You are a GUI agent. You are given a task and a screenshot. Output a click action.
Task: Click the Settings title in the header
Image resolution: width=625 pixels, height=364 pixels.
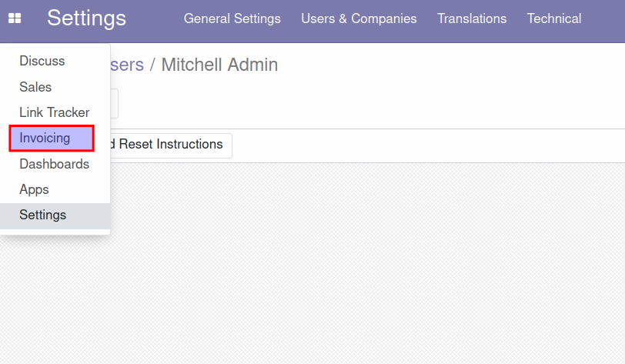[86, 18]
